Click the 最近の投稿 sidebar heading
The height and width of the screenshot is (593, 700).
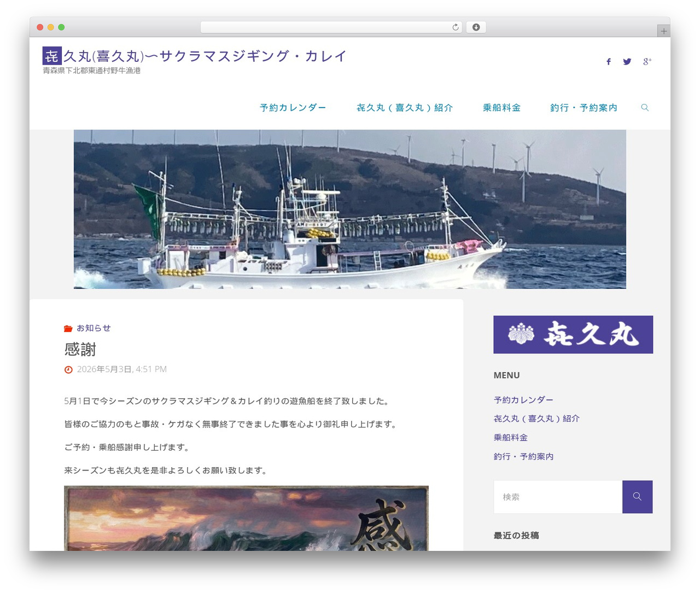coord(516,536)
